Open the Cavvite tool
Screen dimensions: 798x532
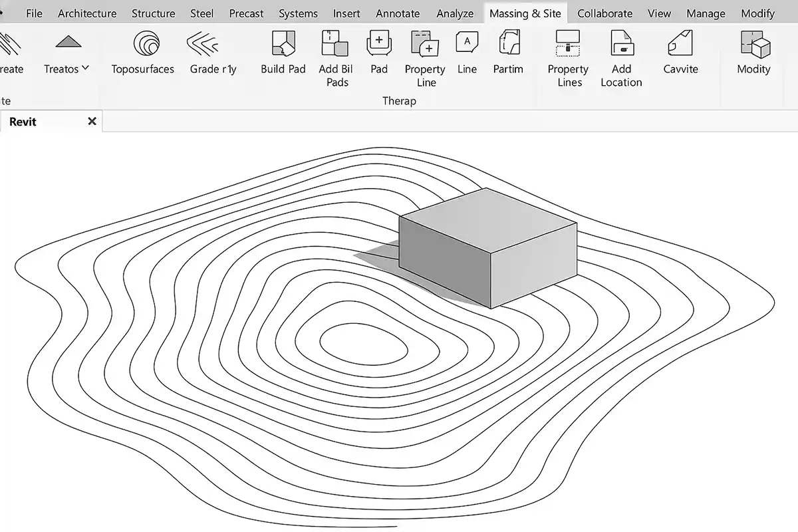point(680,45)
